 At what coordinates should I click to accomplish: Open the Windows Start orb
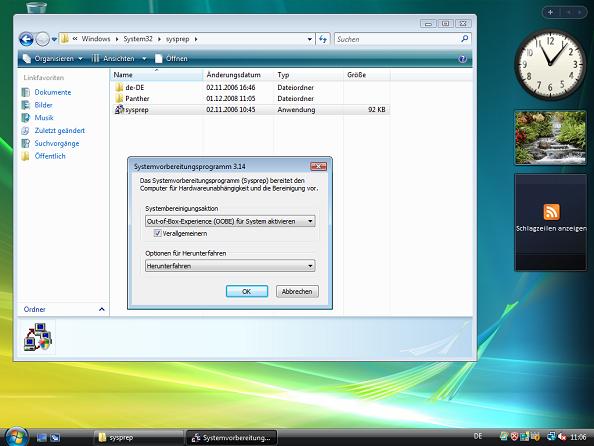[16, 437]
